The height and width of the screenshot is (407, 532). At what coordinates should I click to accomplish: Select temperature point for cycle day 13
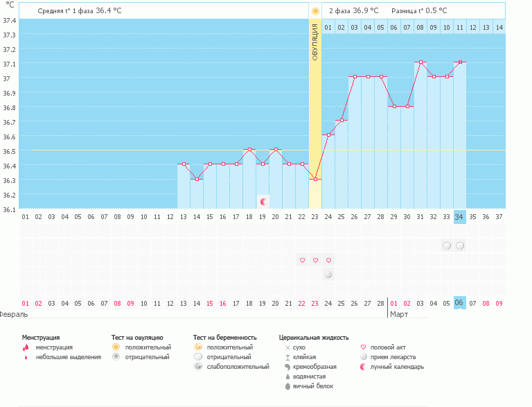(184, 164)
